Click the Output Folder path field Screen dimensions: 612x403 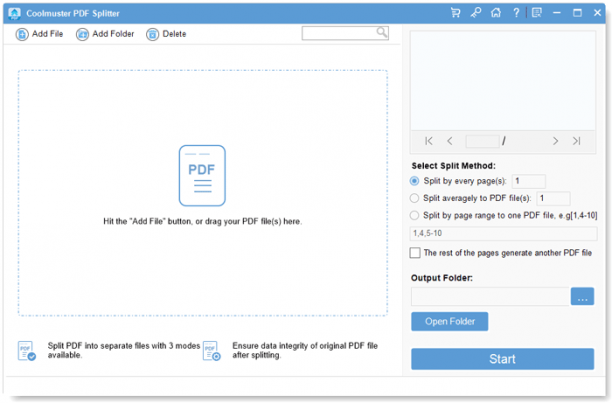click(x=490, y=296)
